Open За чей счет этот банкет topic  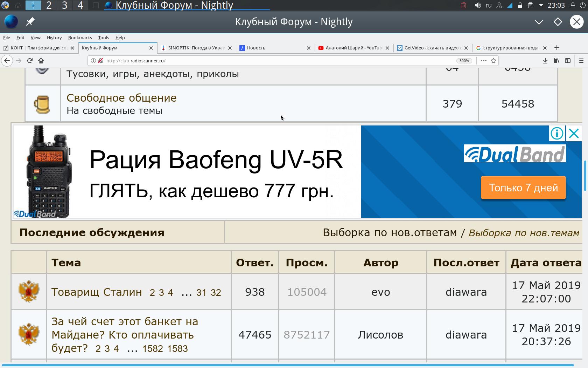pos(125,335)
